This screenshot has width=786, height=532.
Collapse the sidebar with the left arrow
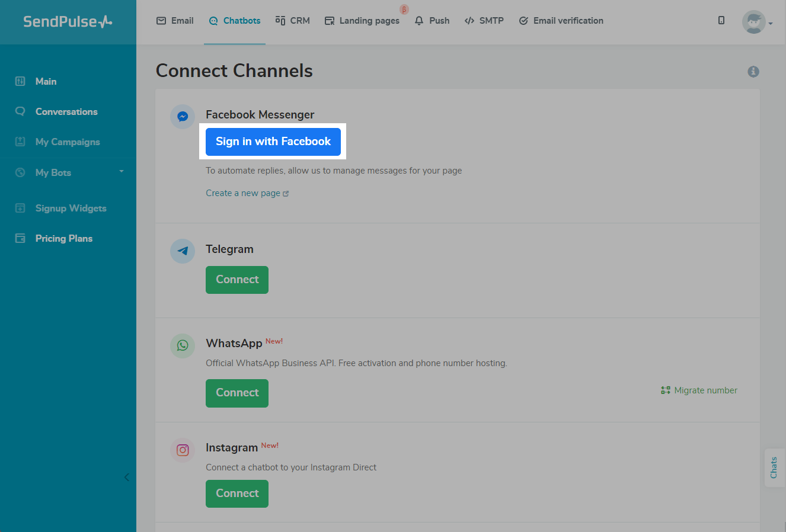(126, 477)
